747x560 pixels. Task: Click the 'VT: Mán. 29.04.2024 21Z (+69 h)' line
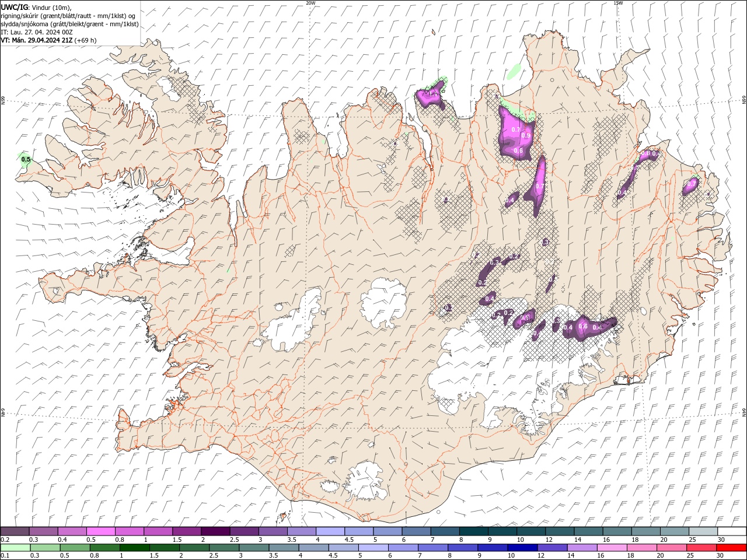[49, 40]
